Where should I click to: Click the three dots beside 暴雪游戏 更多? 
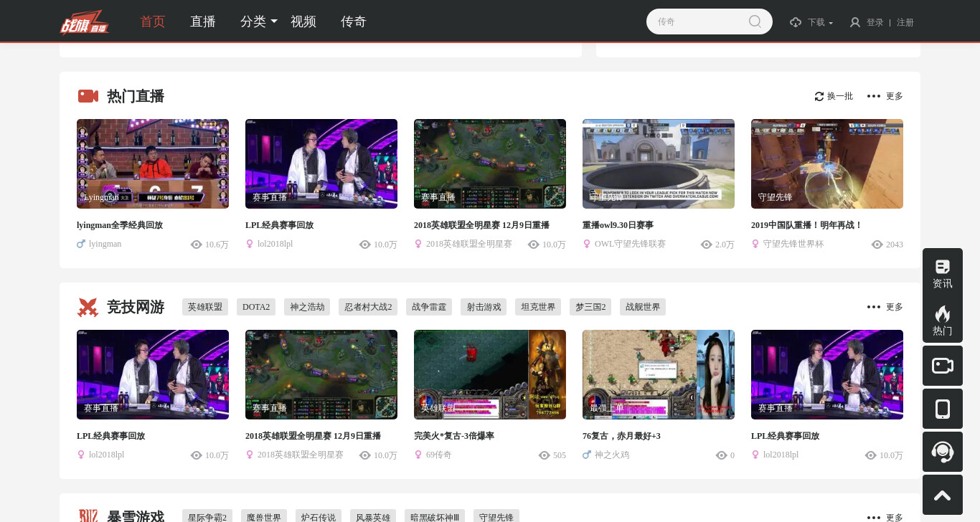[873, 518]
